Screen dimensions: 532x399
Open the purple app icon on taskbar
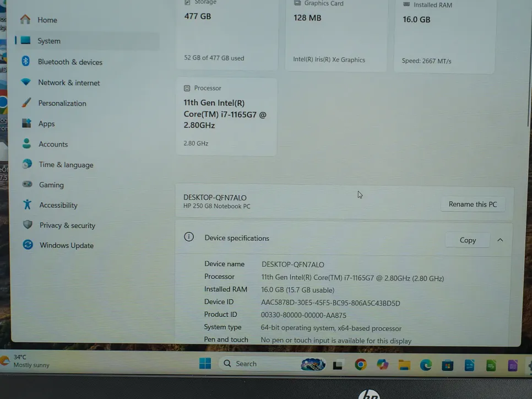(x=512, y=366)
